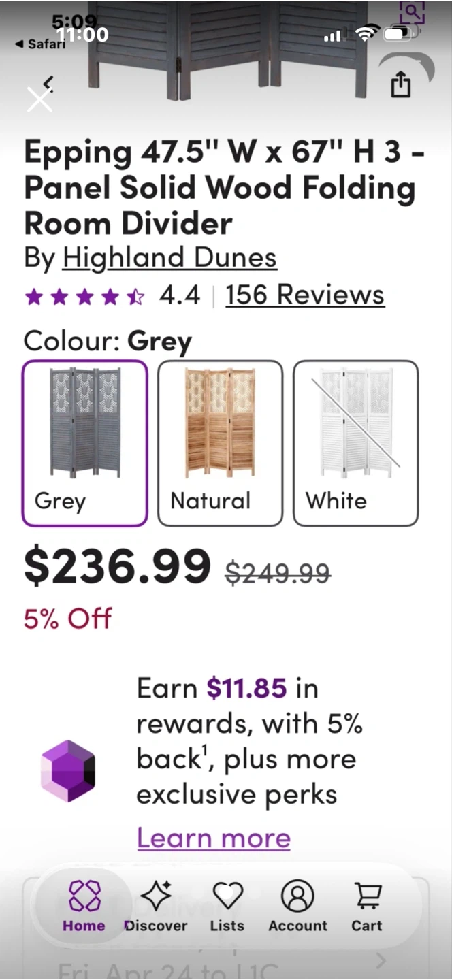Expand delivery details chevron
The height and width of the screenshot is (980, 452).
pyautogui.click(x=381, y=960)
